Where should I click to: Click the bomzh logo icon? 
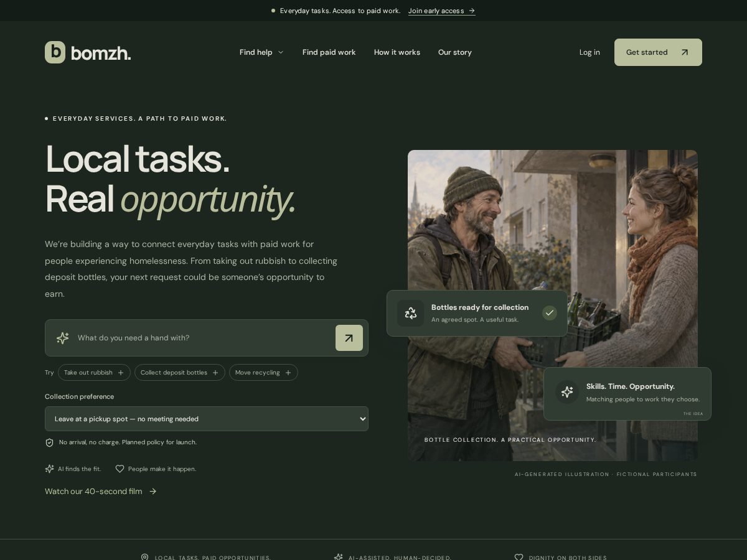[55, 52]
